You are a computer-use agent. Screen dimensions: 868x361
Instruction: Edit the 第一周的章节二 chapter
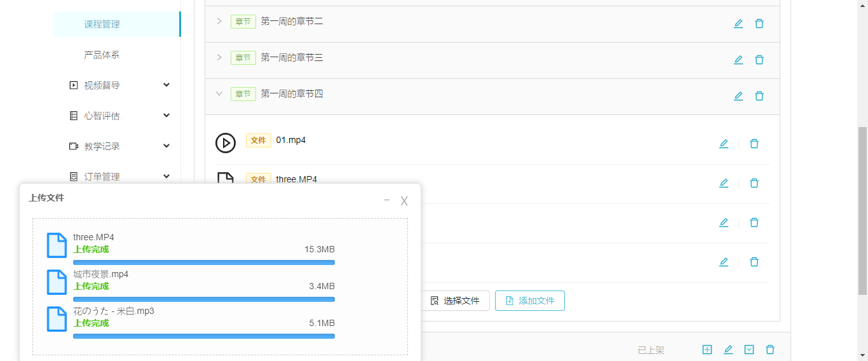pyautogui.click(x=738, y=24)
